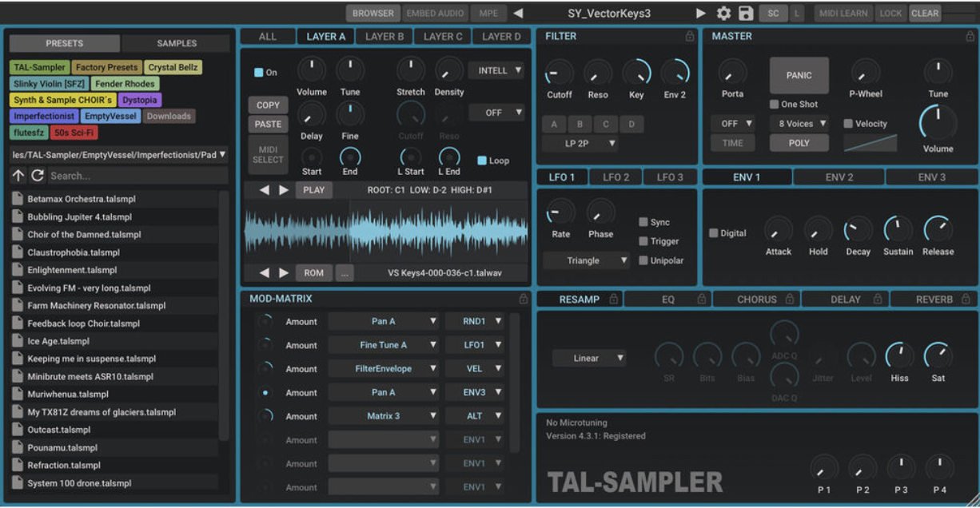Toggle the SC button in top bar
Screen dimensions: 980x508
coord(773,13)
